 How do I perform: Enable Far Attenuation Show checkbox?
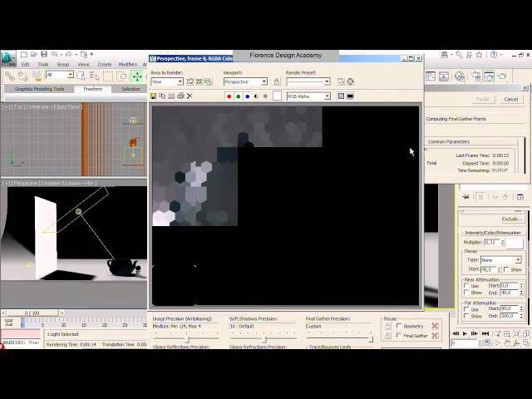click(x=466, y=316)
